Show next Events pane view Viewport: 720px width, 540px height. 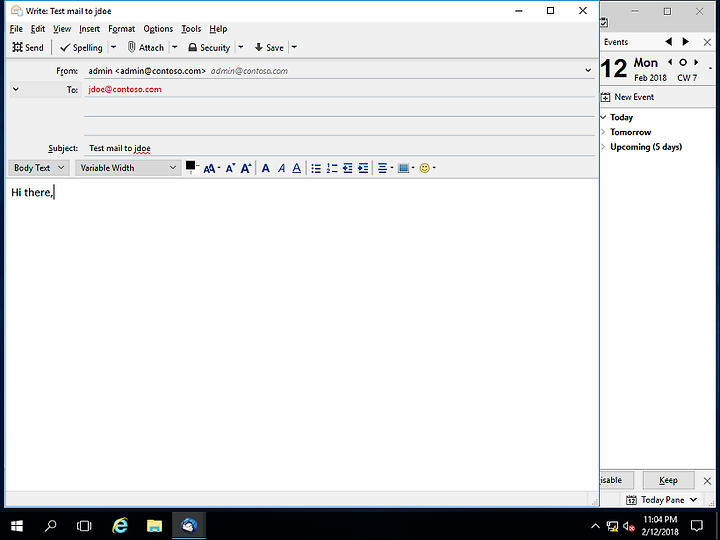[686, 42]
